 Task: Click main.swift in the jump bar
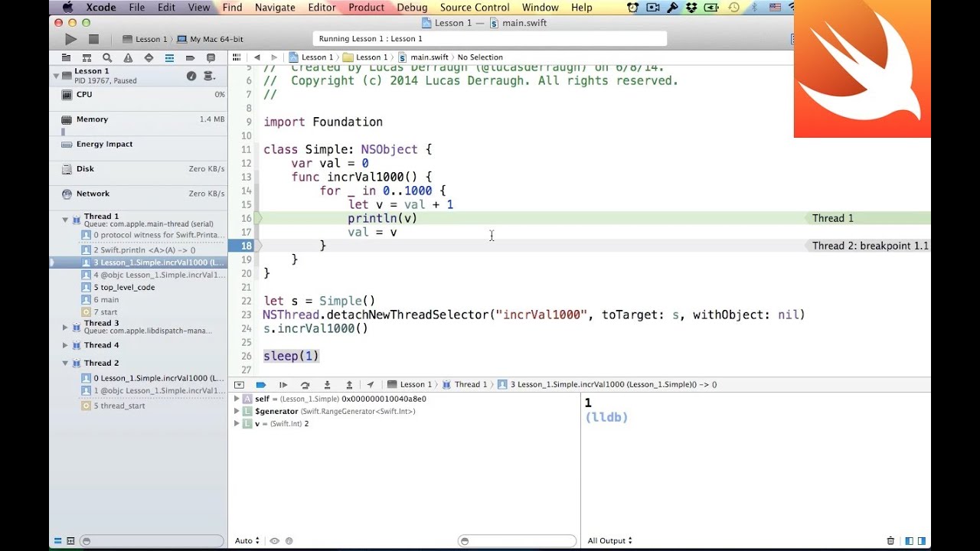(423, 57)
